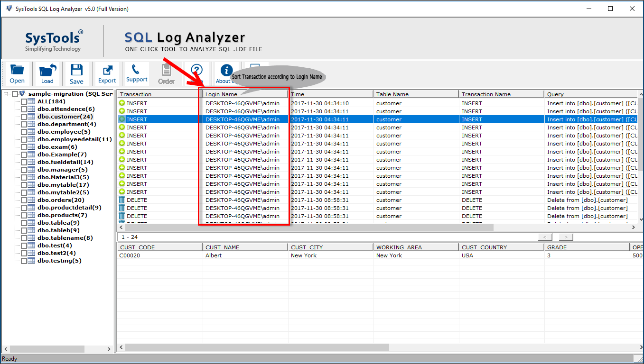Viewport: 644px width, 364px height.
Task: Click the Export toolbar icon
Action: pyautogui.click(x=107, y=70)
